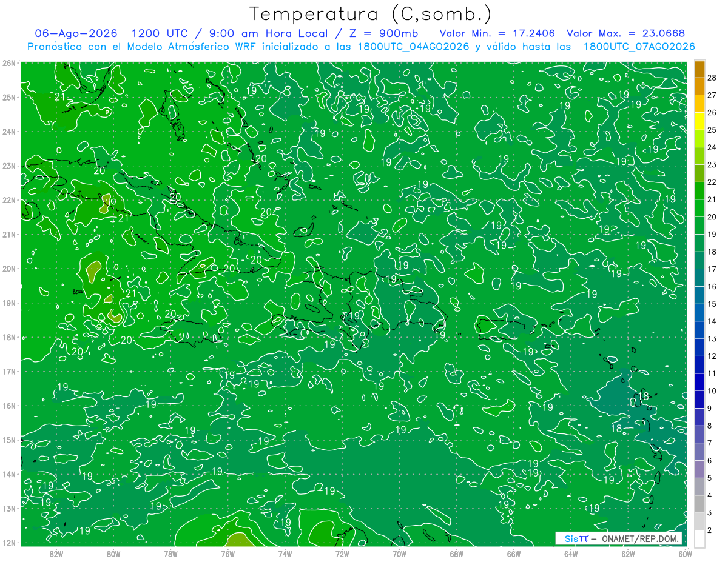
Task: Click the "60W" longitude axis label
Action: coord(685,554)
